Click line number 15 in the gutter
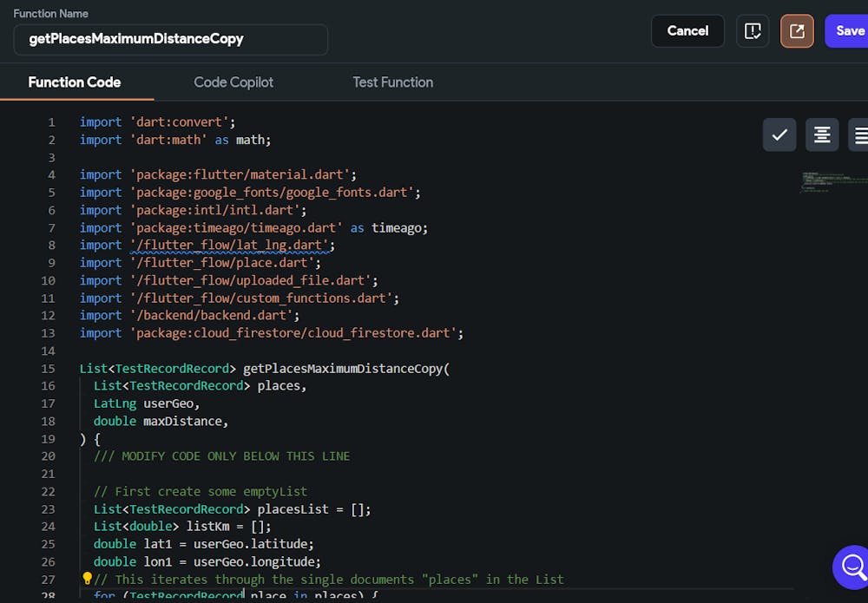 click(48, 368)
